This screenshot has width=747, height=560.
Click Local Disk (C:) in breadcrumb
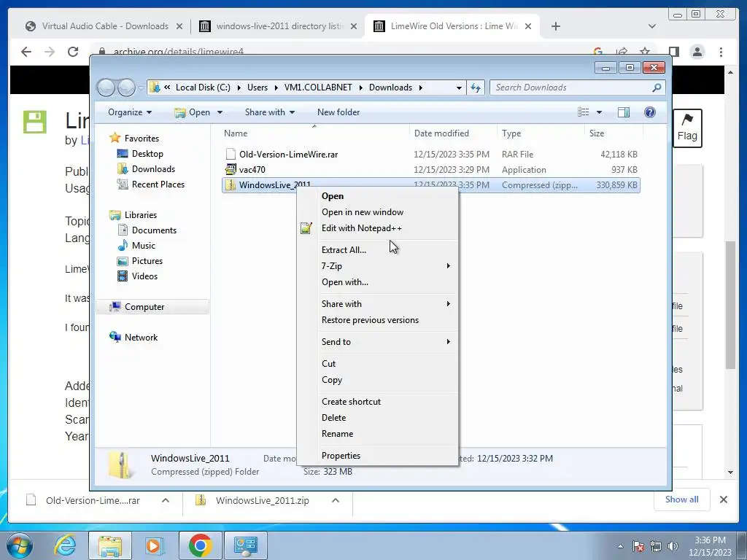203,87
